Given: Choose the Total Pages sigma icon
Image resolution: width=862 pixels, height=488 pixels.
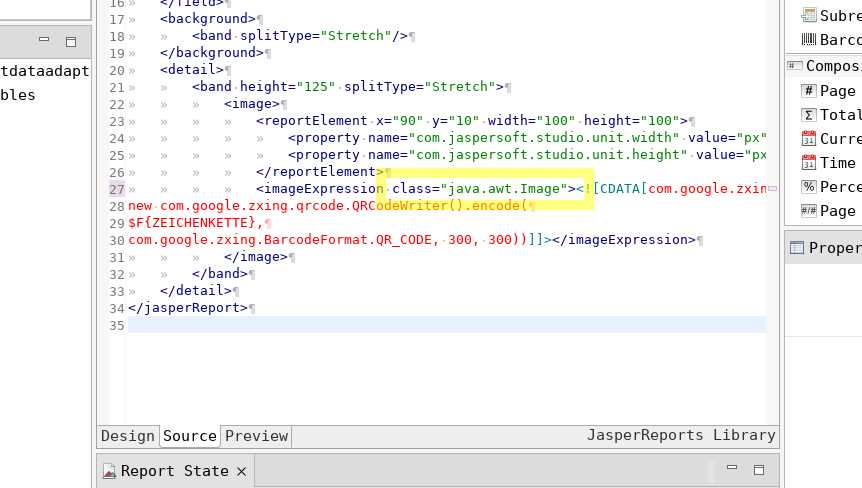Looking at the screenshot, I should coord(808,115).
